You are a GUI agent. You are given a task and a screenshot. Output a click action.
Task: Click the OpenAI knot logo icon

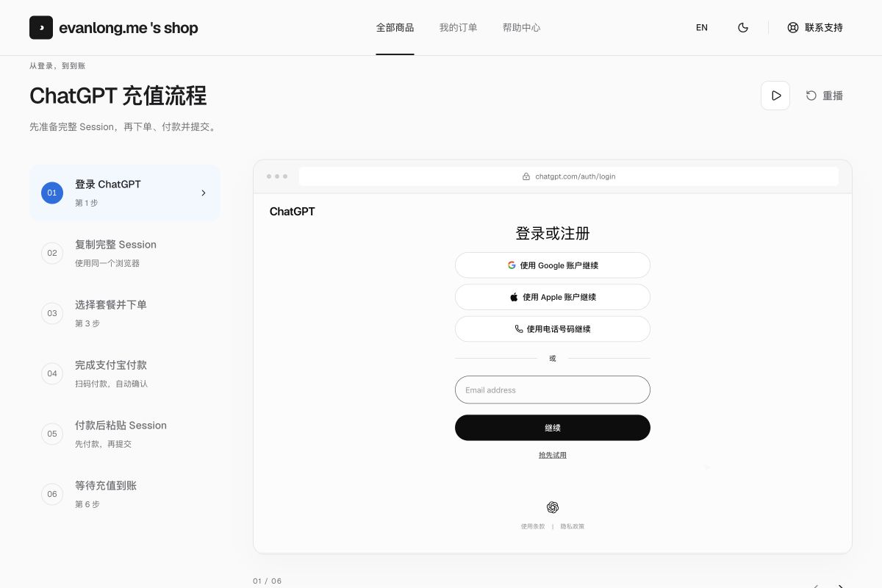pyautogui.click(x=553, y=507)
